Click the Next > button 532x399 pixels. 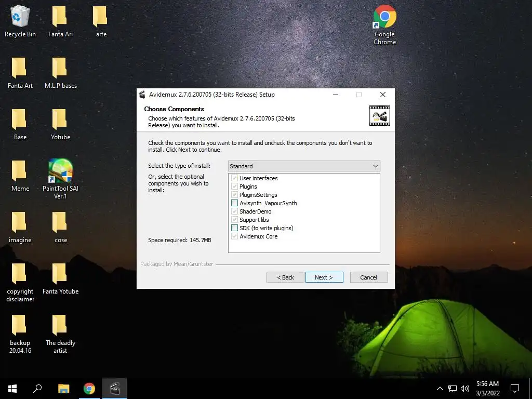(324, 277)
